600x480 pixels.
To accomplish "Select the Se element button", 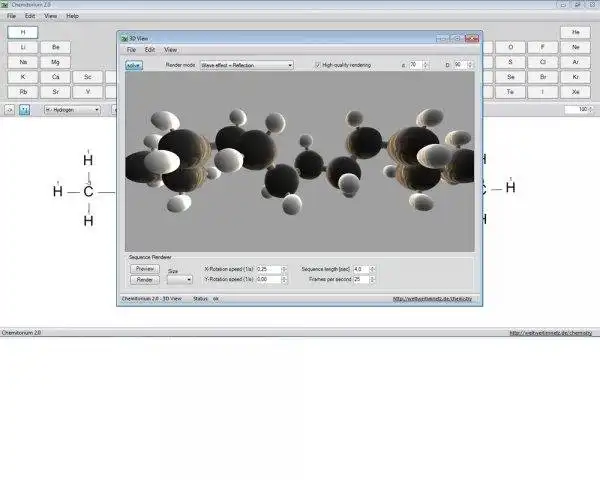I will 510,77.
